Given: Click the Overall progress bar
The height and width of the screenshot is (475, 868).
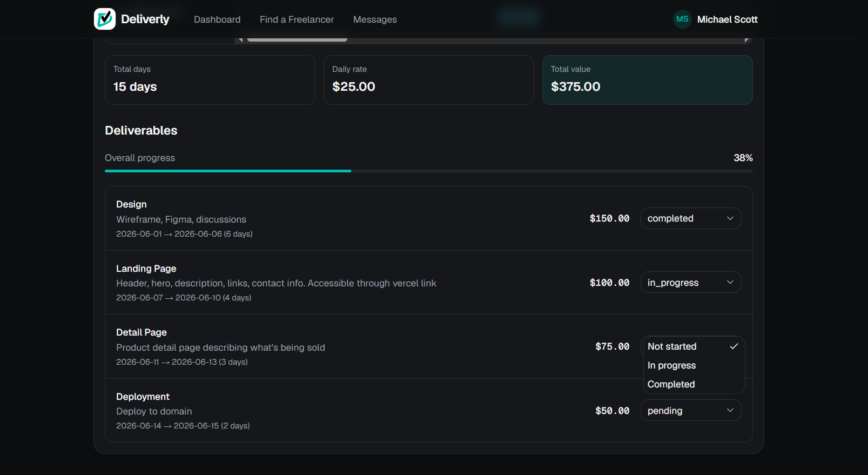Looking at the screenshot, I should [429, 171].
